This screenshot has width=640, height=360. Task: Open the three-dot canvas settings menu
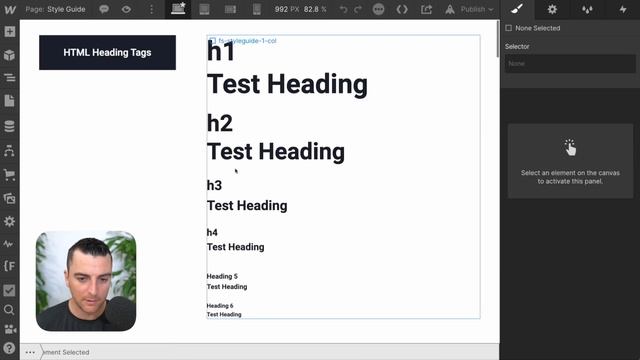coord(151,9)
